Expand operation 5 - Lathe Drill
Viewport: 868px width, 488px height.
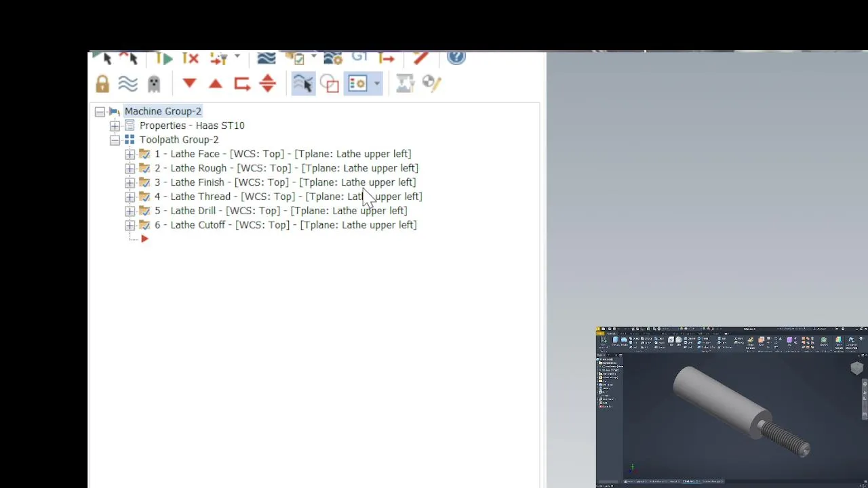130,211
